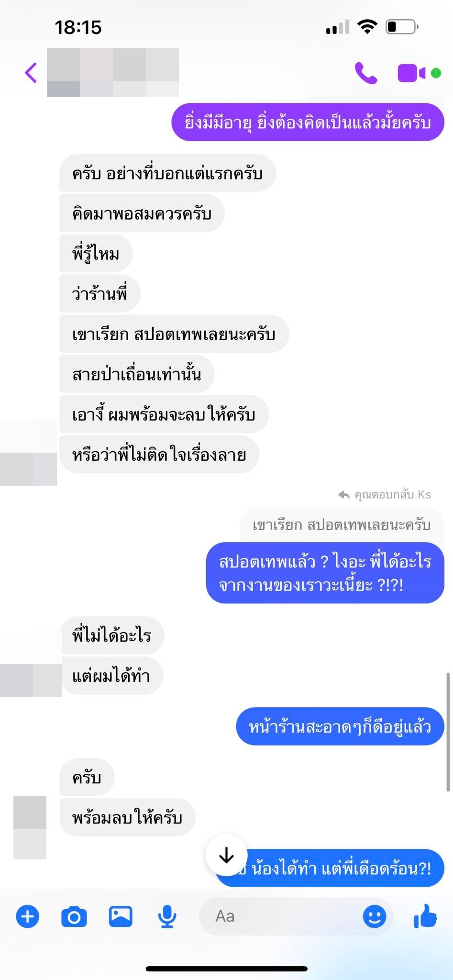
Task: Tap the back arrow to leave the chat
Action: (31, 73)
